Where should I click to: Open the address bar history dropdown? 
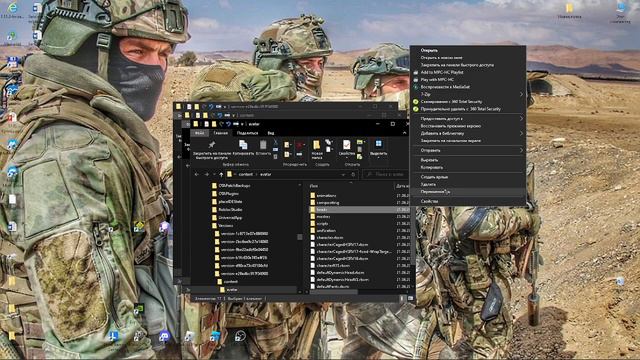343,174
